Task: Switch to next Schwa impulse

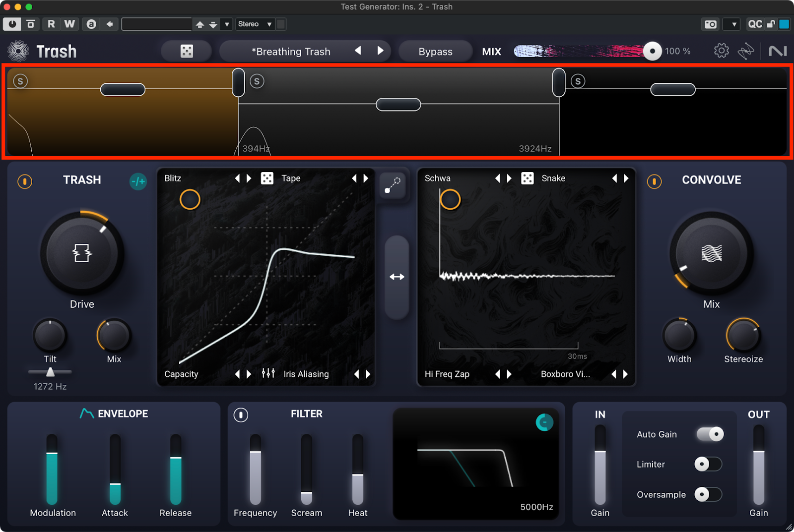Action: [x=509, y=178]
